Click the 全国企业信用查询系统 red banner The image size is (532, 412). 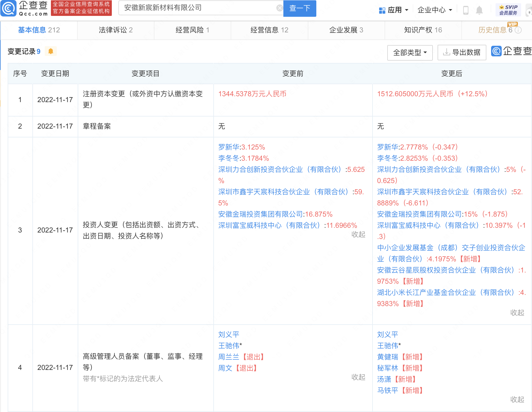81,8
